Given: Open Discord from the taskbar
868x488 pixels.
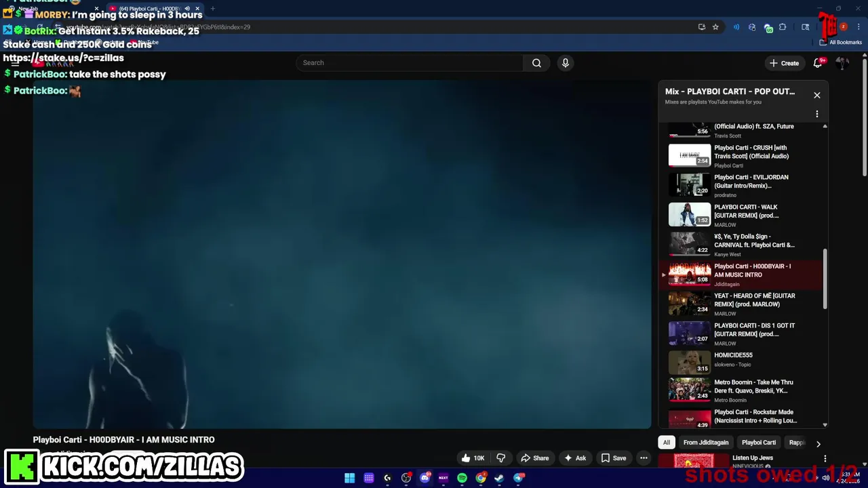Looking at the screenshot, I should 425,478.
